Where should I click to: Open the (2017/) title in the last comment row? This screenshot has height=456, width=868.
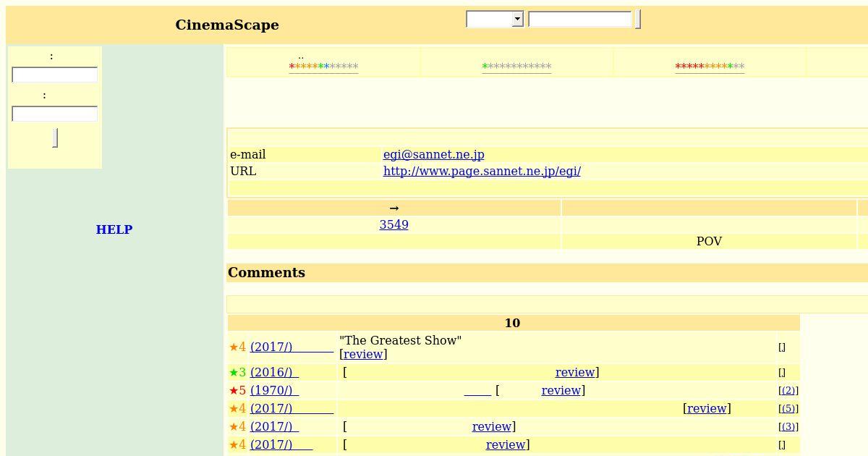click(281, 444)
